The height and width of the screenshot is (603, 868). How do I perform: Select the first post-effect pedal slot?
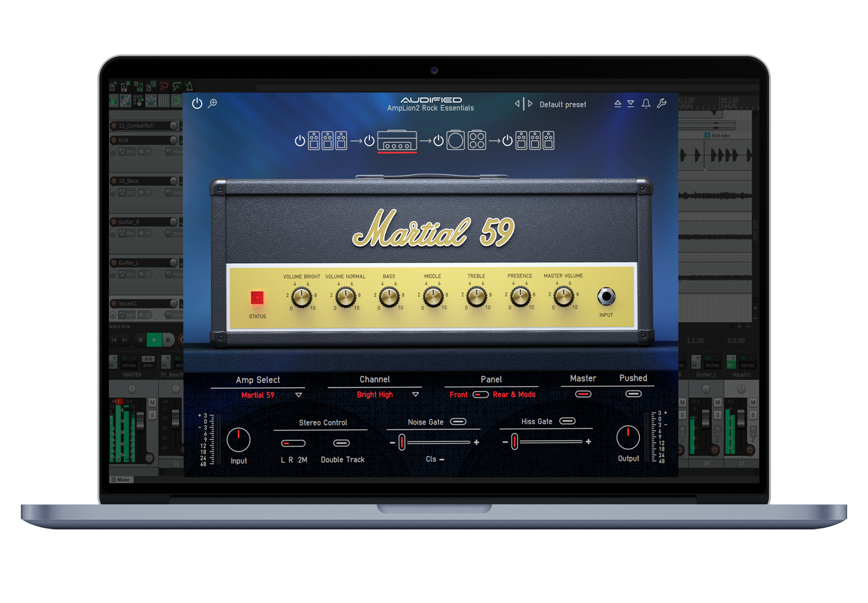tap(521, 140)
